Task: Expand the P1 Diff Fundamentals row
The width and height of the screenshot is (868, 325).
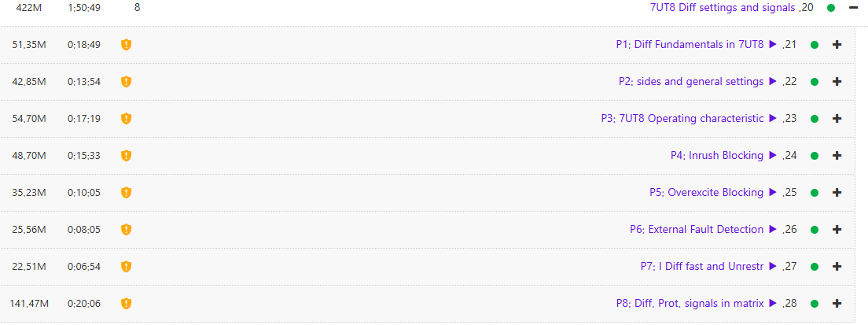Action: 837,45
